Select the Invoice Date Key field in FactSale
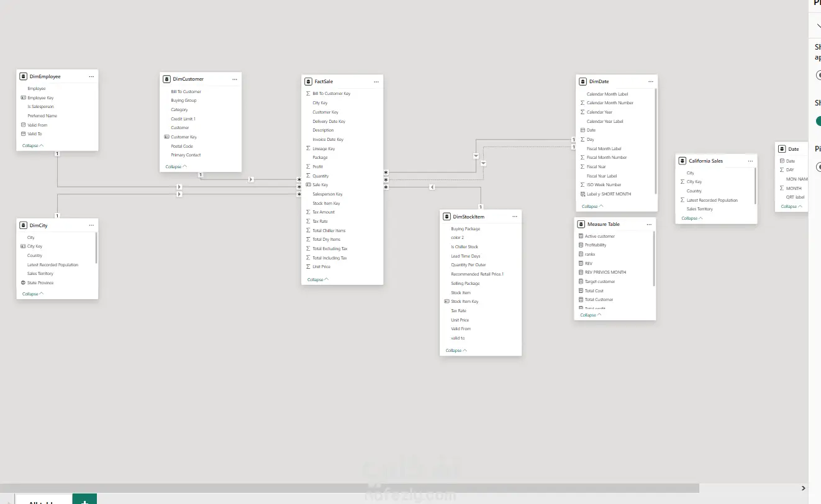The width and height of the screenshot is (821, 504). point(328,140)
